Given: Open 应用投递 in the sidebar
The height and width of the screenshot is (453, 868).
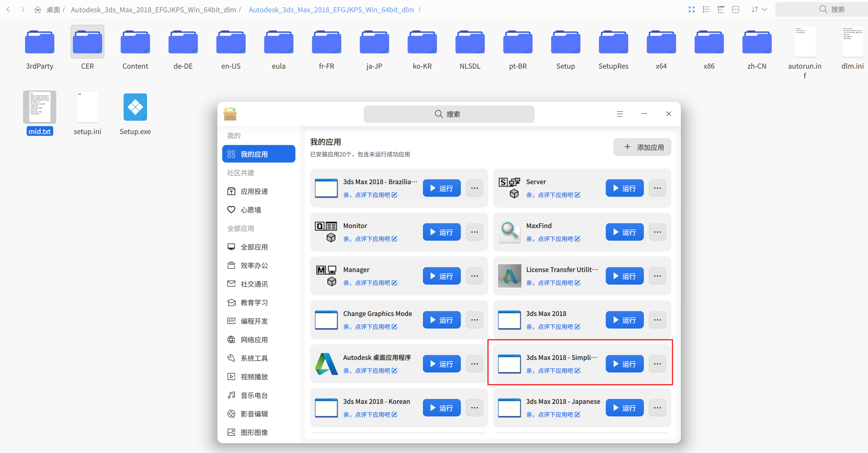Looking at the screenshot, I should pos(254,191).
